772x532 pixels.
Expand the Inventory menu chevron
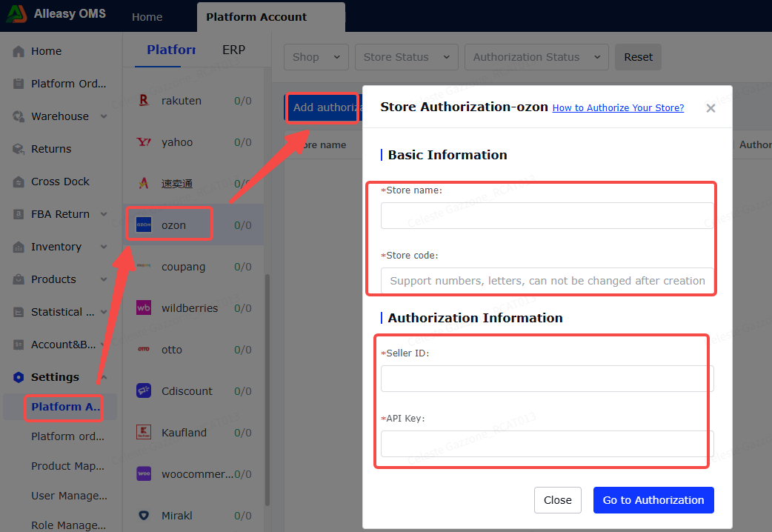[104, 247]
